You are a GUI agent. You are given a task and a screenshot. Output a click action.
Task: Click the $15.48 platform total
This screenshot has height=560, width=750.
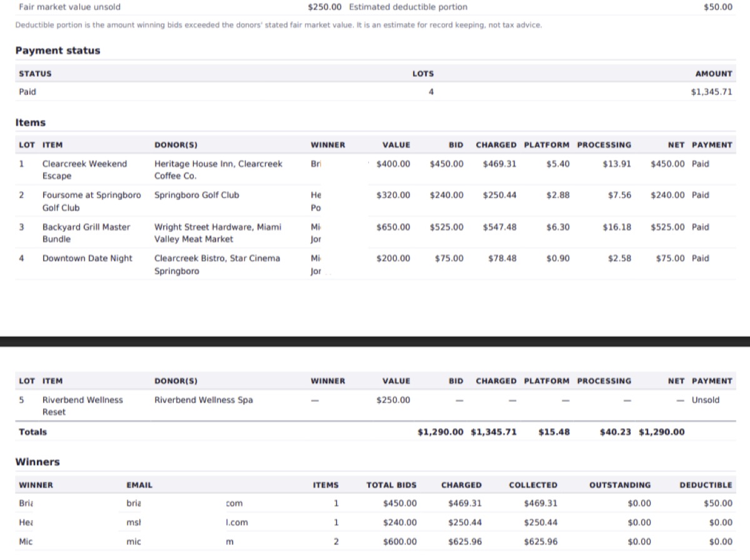554,432
